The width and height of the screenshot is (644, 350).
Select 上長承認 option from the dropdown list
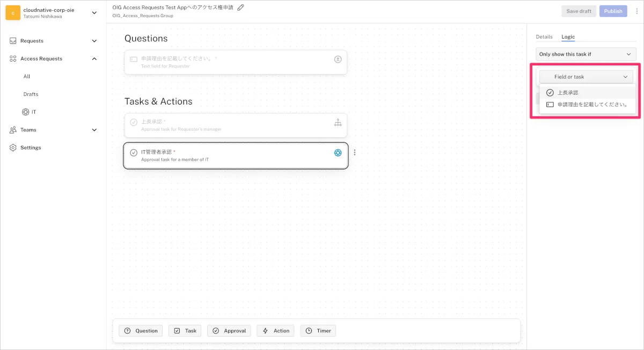click(567, 93)
